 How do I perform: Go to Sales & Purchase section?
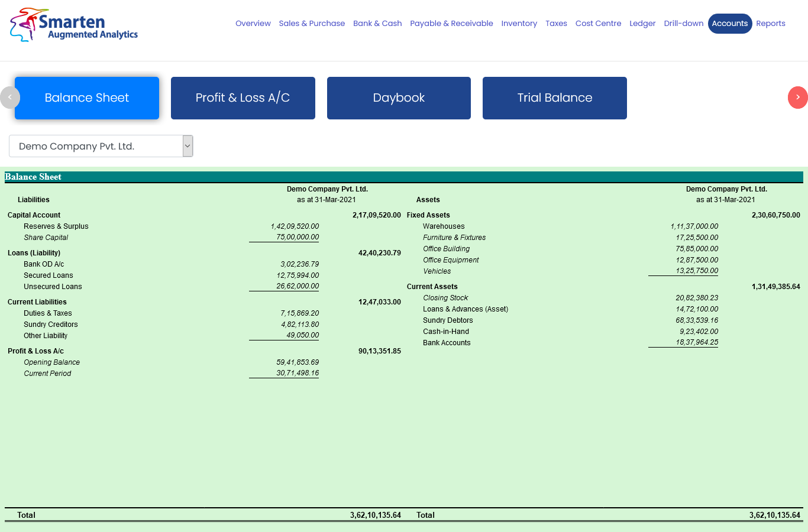312,24
